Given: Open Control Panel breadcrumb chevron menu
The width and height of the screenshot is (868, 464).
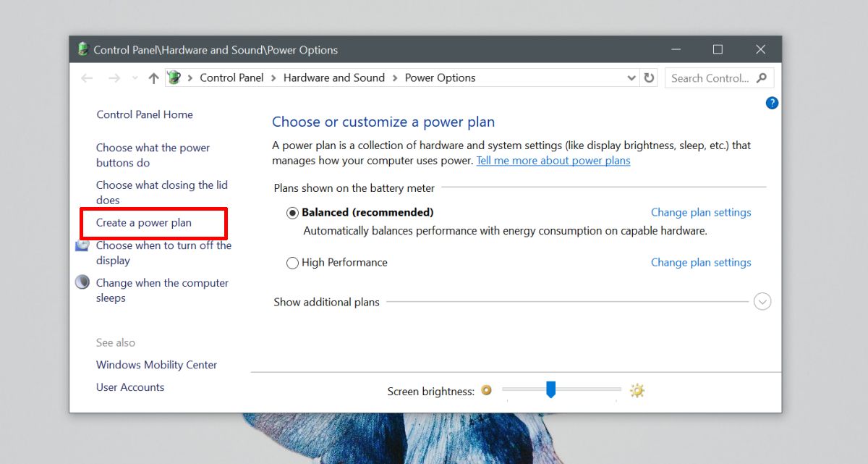Looking at the screenshot, I should pyautogui.click(x=273, y=78).
